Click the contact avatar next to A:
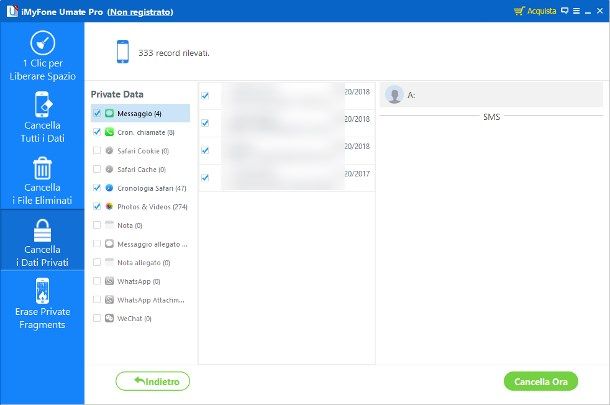The height and width of the screenshot is (405, 610). click(x=394, y=95)
